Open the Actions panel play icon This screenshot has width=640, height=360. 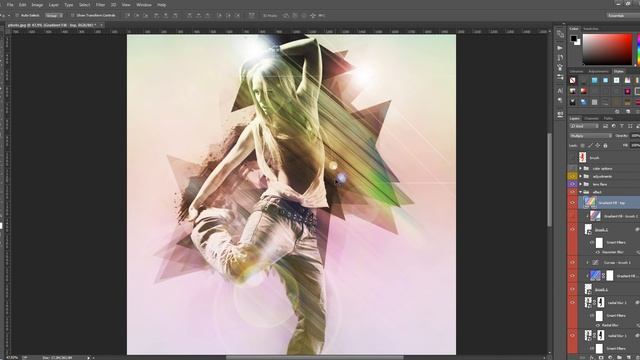click(560, 48)
